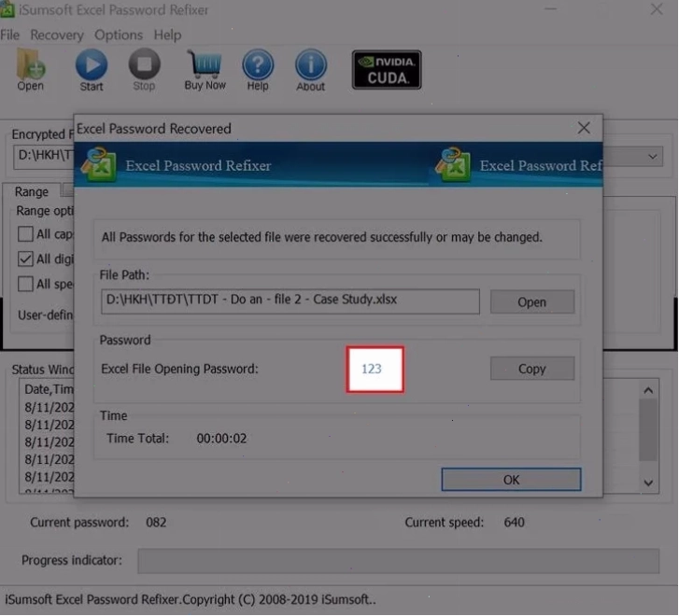Click Status Window scroll down arrow
The width and height of the screenshot is (679, 616).
(648, 483)
